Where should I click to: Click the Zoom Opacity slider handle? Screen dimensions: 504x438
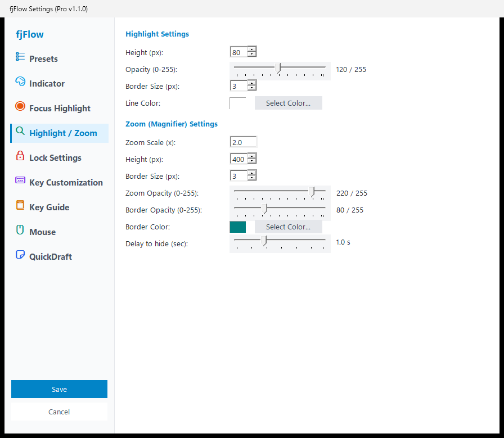coord(312,192)
